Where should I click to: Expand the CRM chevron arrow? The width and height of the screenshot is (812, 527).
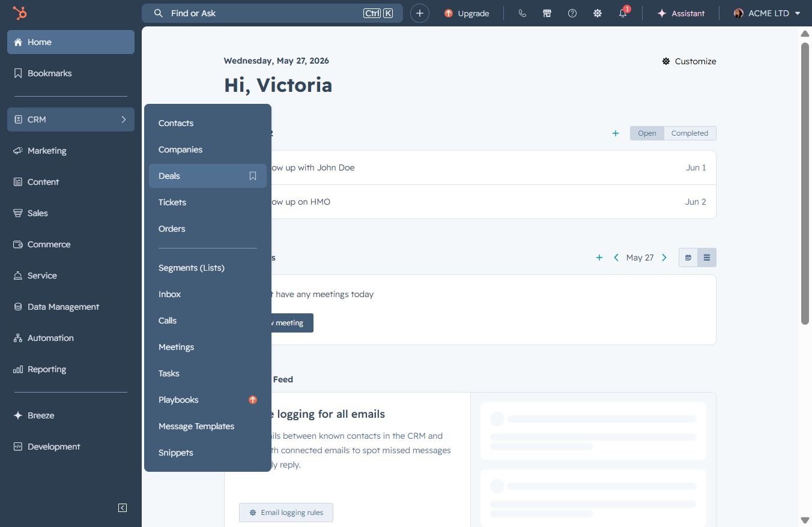(124, 119)
